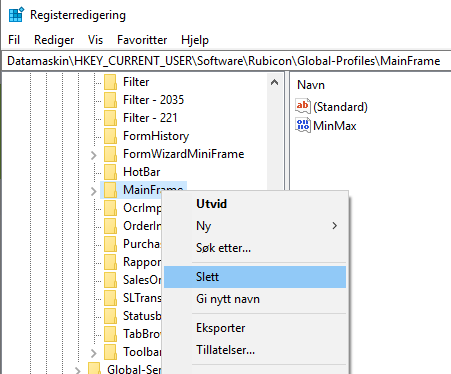451x374 pixels.
Task: Expand the Toolbar key chevron
Action: 94,353
